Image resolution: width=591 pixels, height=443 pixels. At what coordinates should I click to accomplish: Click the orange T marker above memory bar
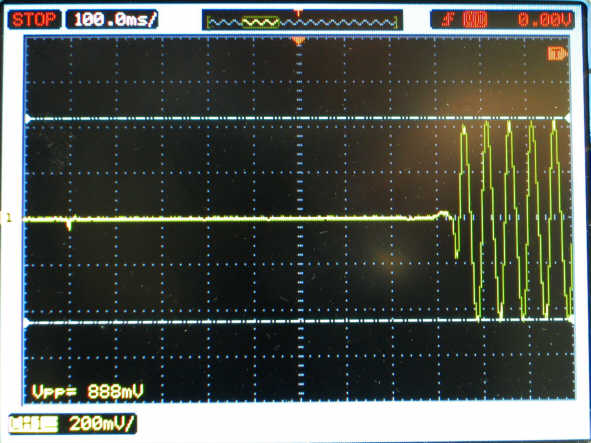tap(299, 13)
